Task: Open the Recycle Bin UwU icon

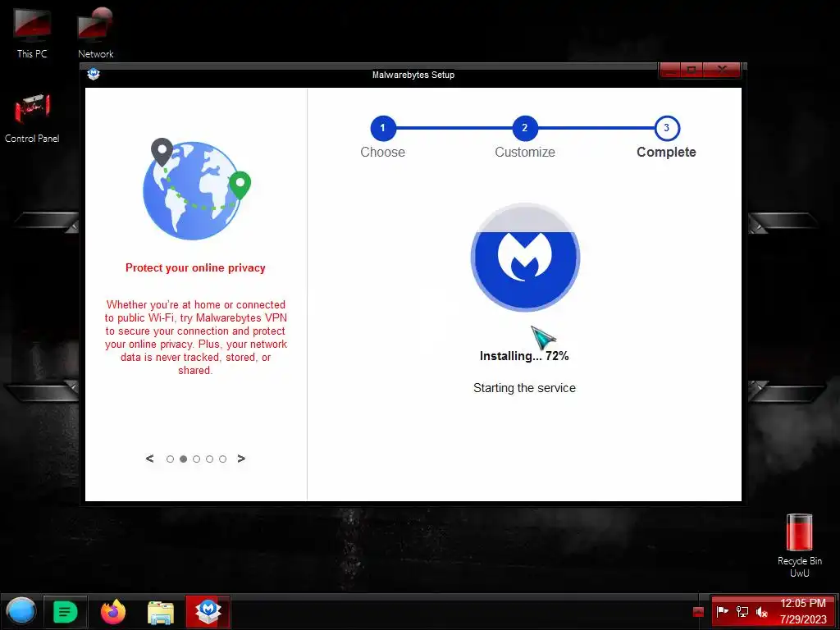Action: (x=799, y=546)
